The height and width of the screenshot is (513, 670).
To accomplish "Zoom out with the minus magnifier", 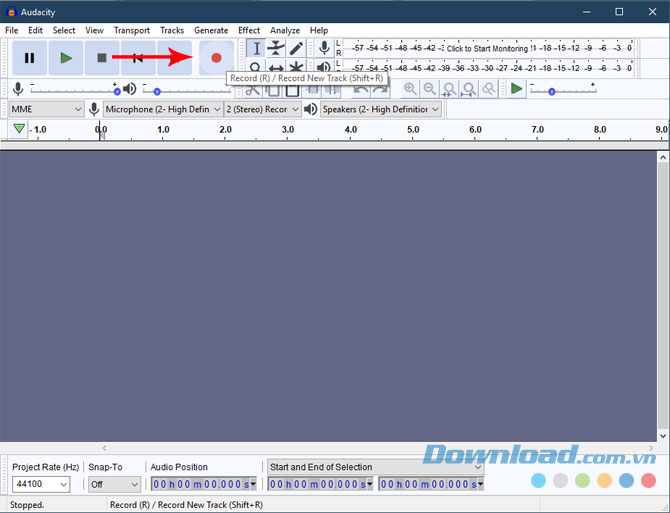I will (430, 89).
